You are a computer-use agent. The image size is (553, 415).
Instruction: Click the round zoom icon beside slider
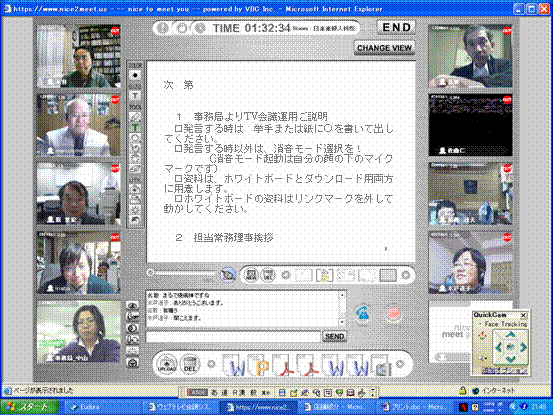(228, 275)
